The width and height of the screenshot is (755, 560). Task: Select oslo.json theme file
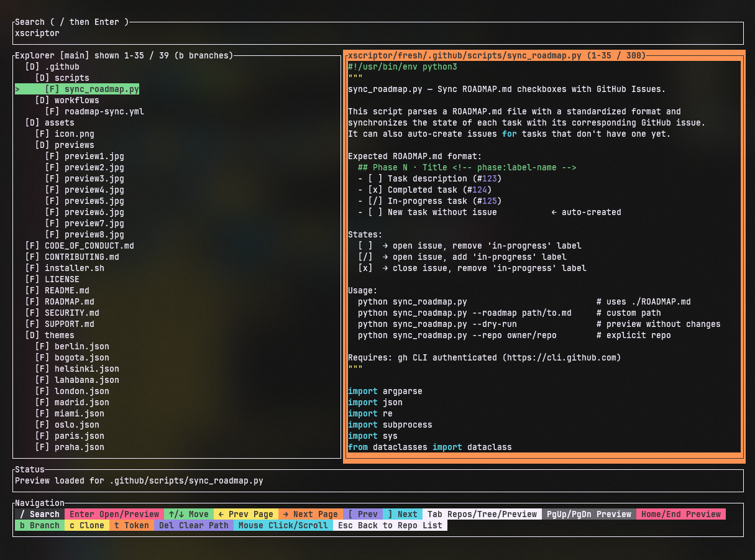point(67,425)
